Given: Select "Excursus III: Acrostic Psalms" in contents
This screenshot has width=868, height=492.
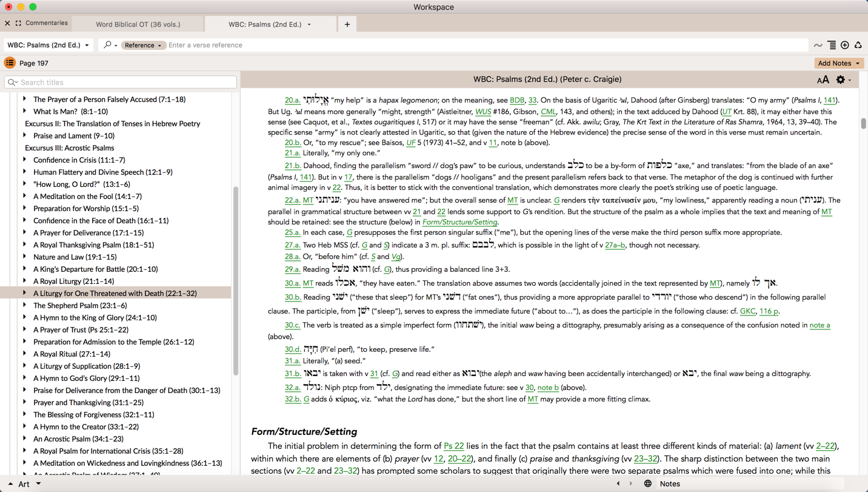Looking at the screenshot, I should (70, 147).
